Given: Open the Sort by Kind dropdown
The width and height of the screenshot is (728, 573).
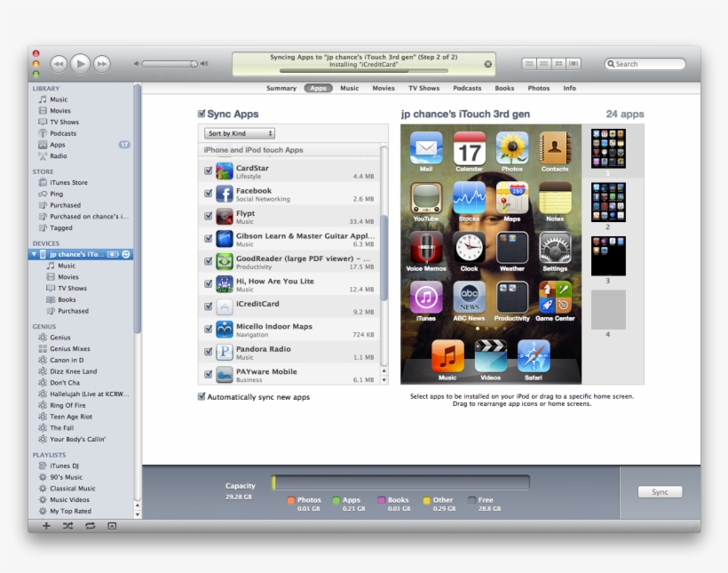Looking at the screenshot, I should coord(240,133).
